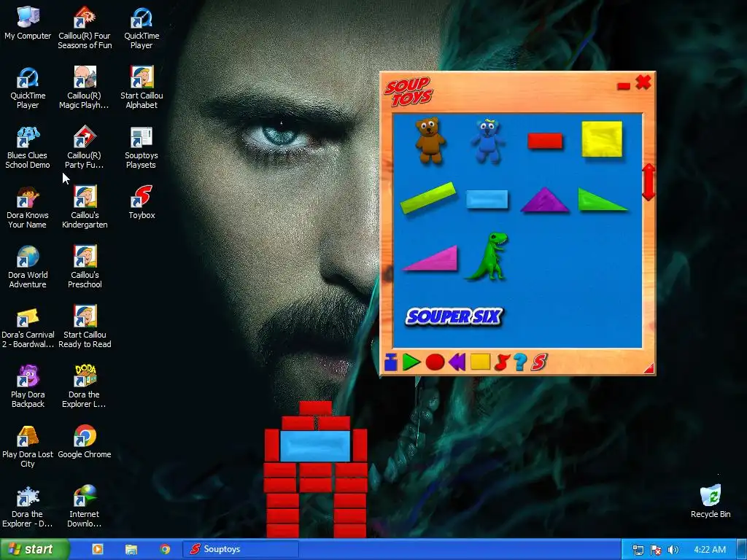Image resolution: width=747 pixels, height=560 pixels.
Task: Close the Souptoys toybox window
Action: point(643,82)
